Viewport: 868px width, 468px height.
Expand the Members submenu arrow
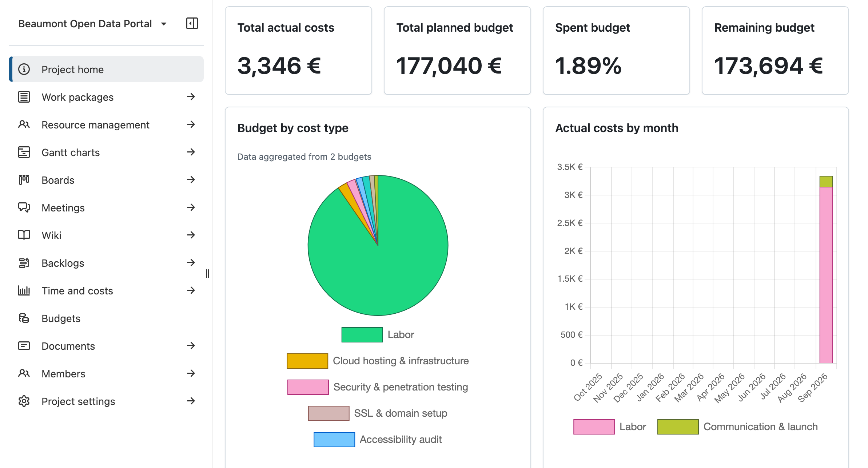click(191, 373)
